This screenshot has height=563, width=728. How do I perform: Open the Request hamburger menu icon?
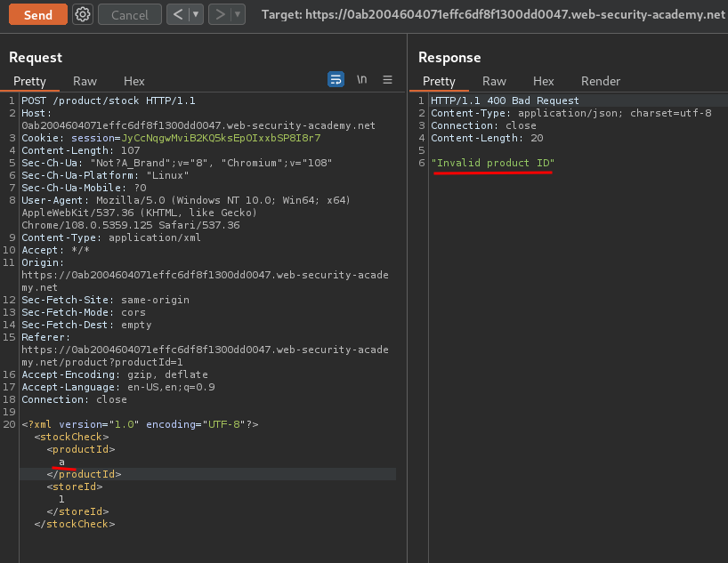(x=387, y=80)
